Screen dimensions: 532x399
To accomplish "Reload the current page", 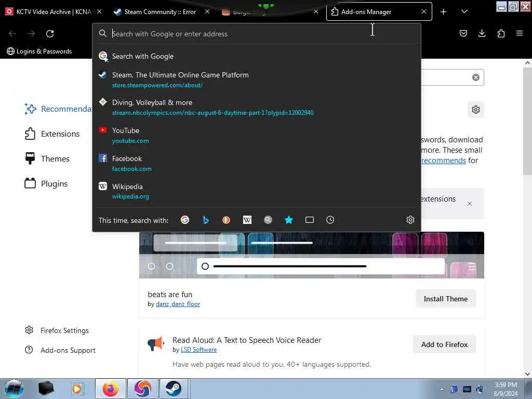I will point(50,34).
